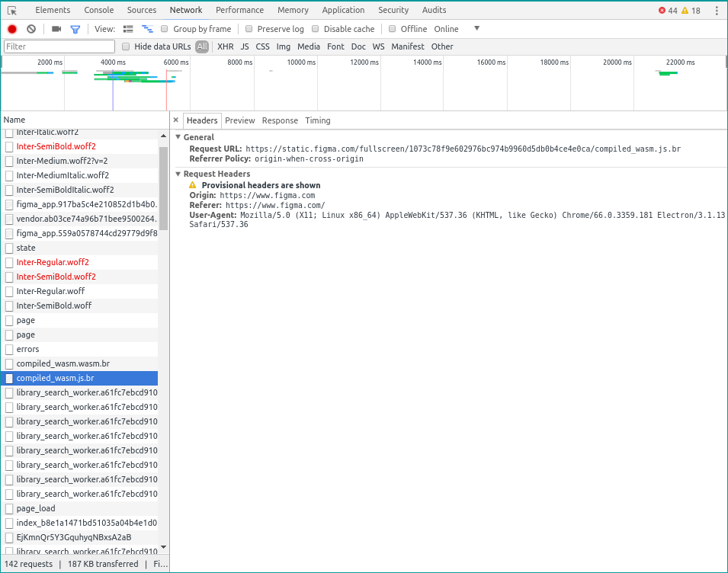This screenshot has width=728, height=573.
Task: Open the Timing tab of the request
Action: (318, 120)
